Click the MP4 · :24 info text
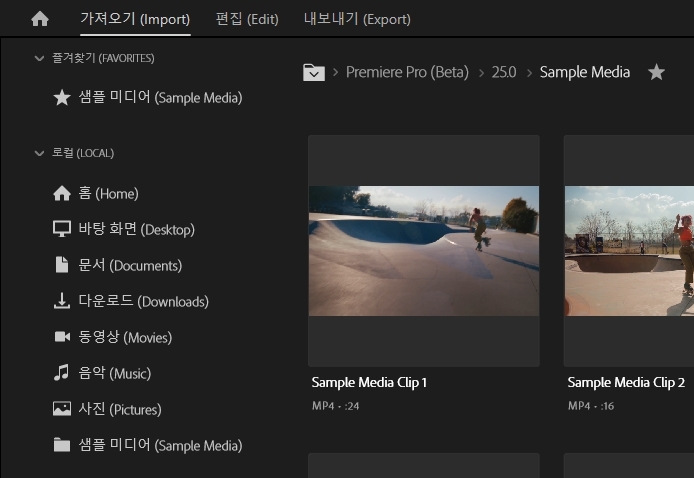Image resolution: width=694 pixels, height=478 pixels. [335, 406]
